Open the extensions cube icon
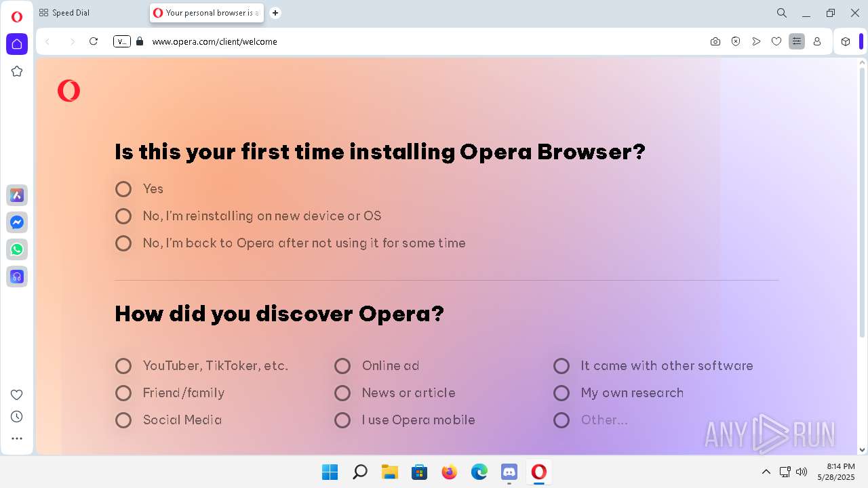868x488 pixels. pos(846,41)
